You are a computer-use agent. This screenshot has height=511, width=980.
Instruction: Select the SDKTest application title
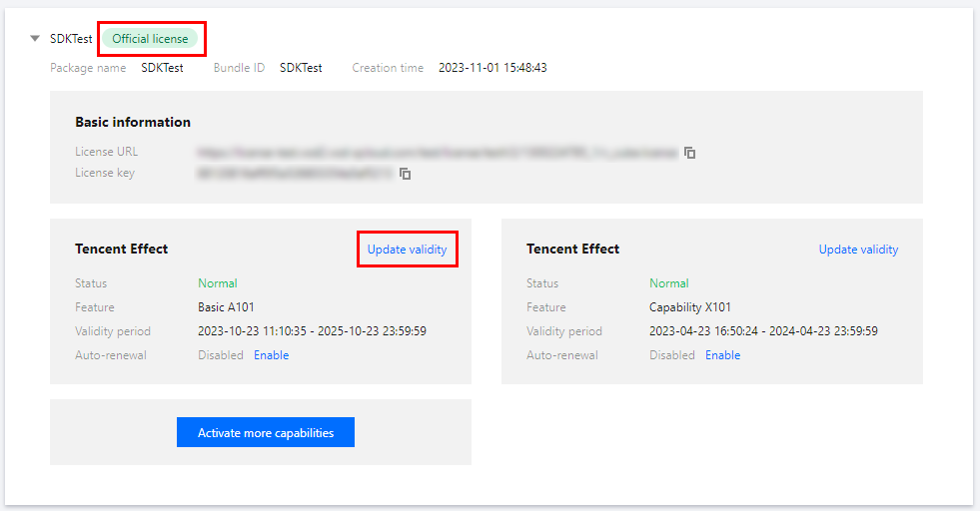[71, 39]
